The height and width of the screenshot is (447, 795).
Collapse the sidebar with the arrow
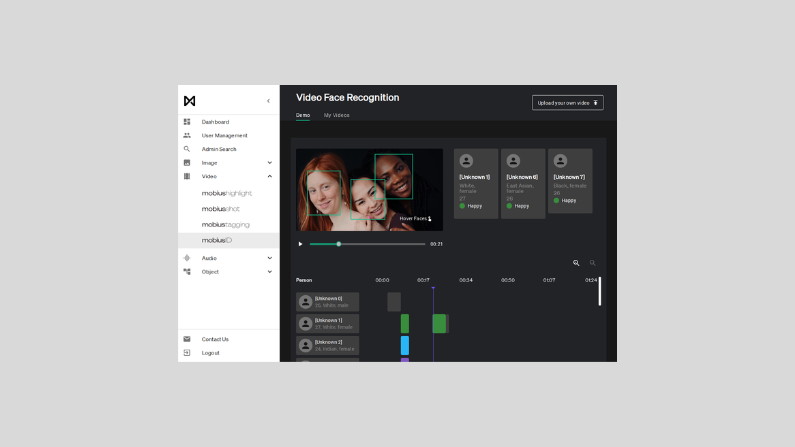[268, 101]
